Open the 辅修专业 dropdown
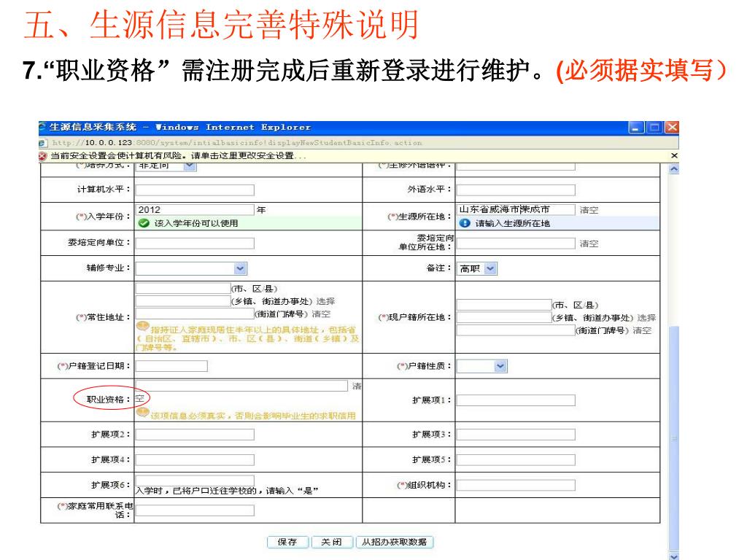 click(x=240, y=268)
